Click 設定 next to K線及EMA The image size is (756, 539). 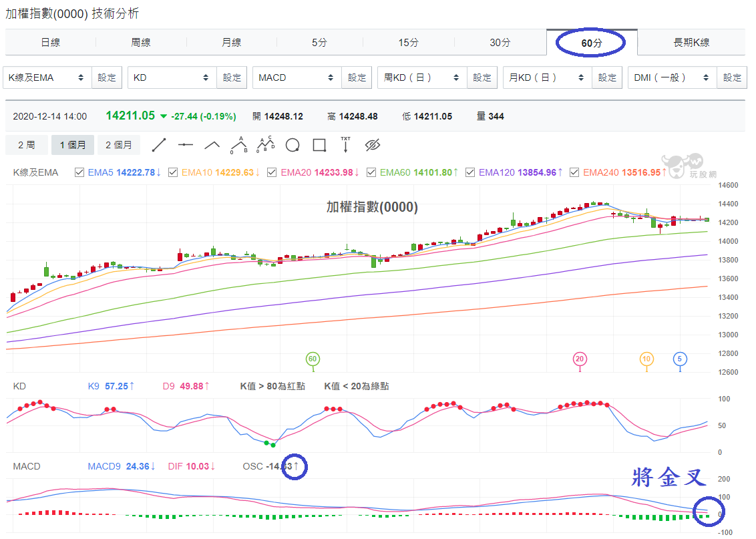coord(107,77)
